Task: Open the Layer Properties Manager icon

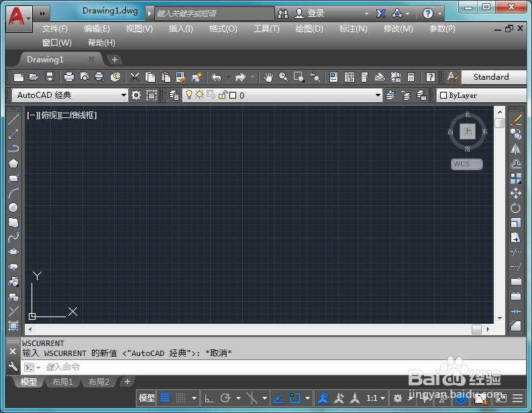Action: click(174, 95)
